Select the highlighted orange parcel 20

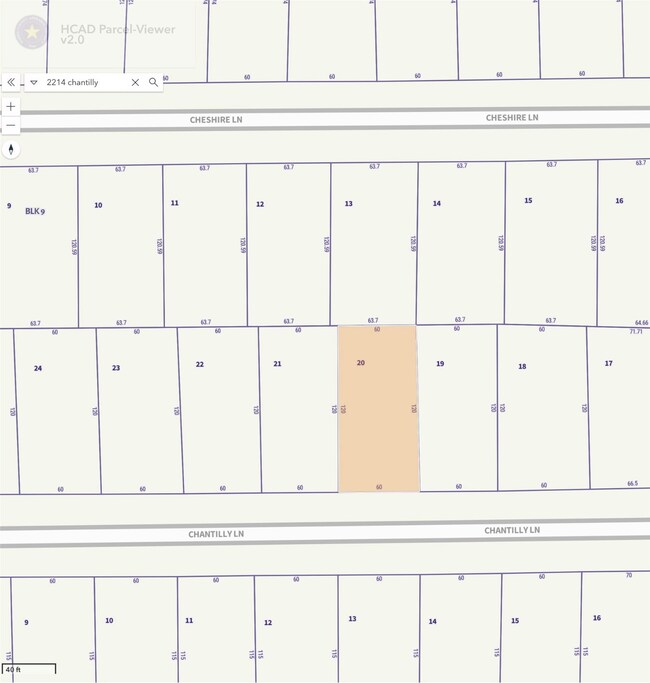378,410
